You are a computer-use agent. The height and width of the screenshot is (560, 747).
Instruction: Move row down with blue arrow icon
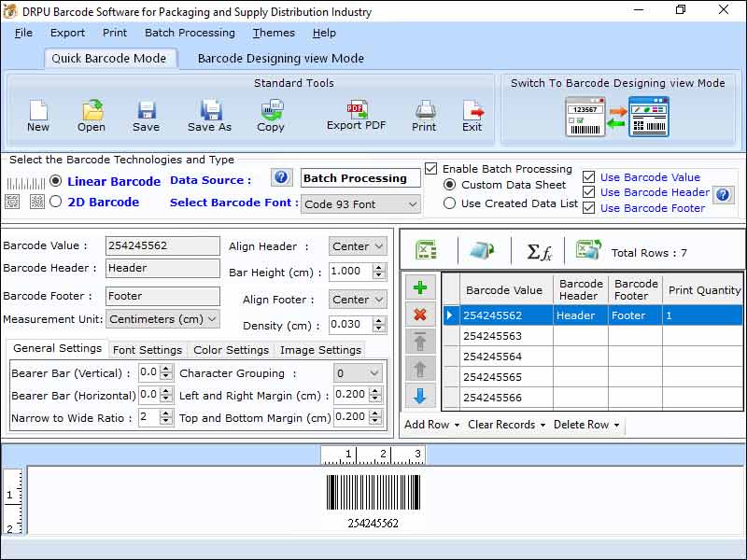420,399
